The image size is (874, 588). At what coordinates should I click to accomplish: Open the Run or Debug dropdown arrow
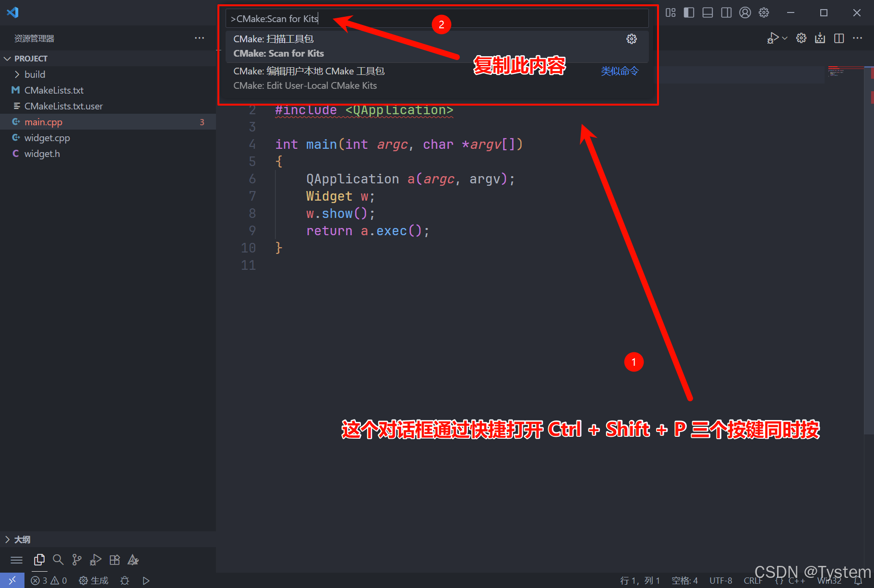785,38
